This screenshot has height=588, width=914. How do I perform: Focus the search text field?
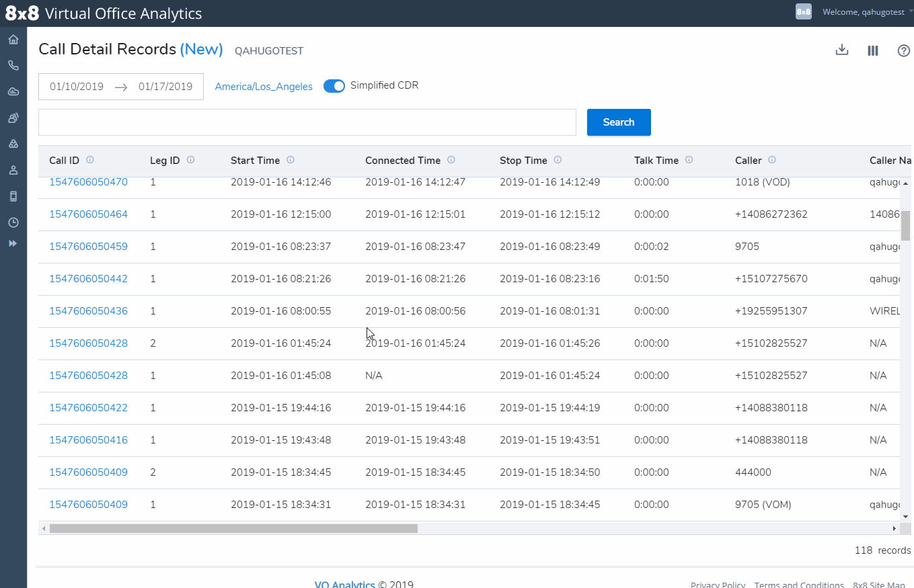click(307, 122)
